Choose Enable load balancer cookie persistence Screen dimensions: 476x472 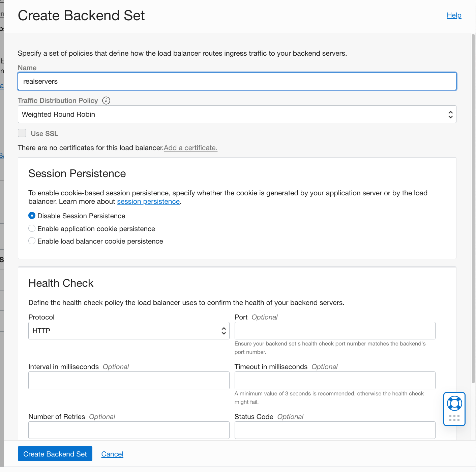(32, 241)
